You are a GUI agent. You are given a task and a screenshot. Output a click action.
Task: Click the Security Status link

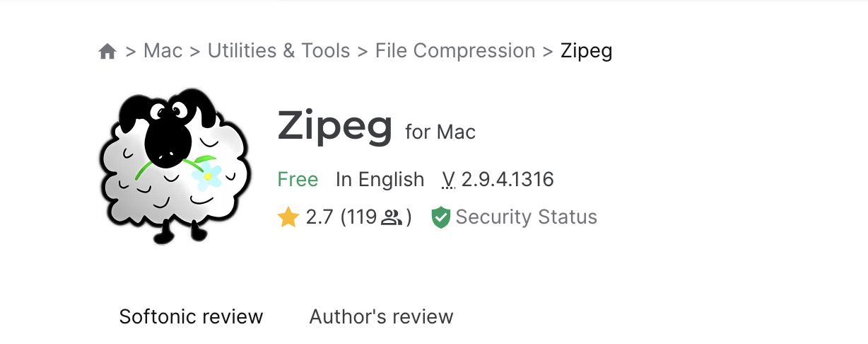pos(526,217)
